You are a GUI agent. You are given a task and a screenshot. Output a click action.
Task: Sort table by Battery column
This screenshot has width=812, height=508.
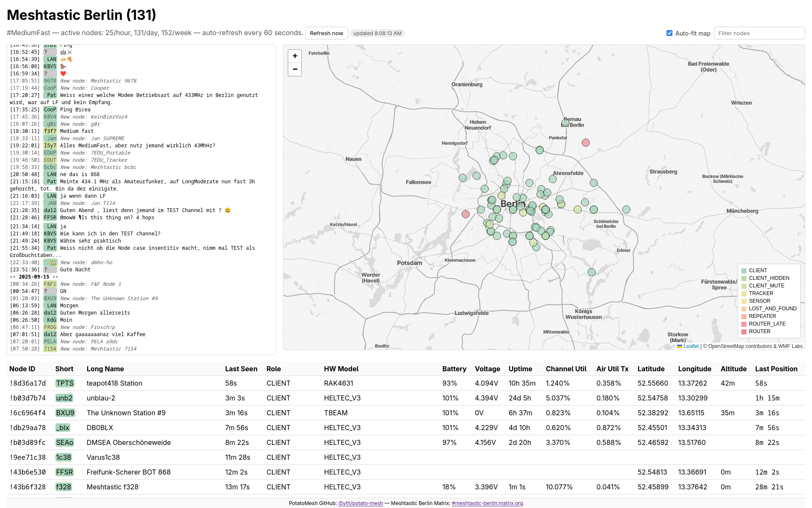pos(454,369)
